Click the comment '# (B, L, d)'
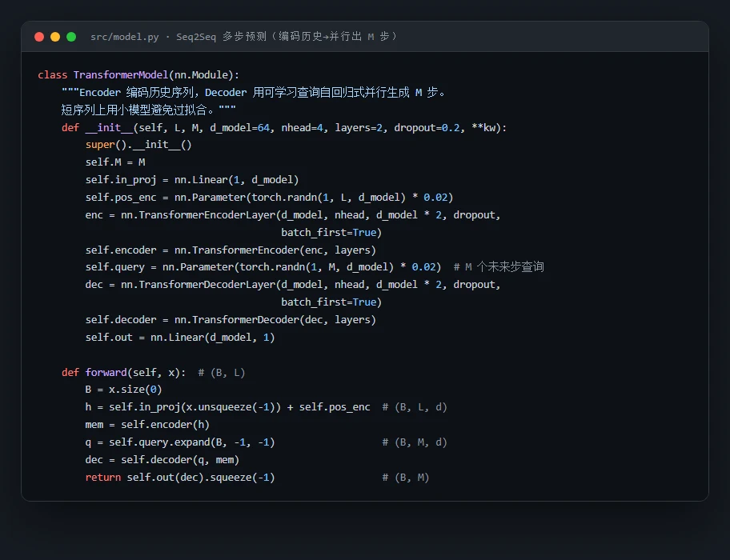 415,407
